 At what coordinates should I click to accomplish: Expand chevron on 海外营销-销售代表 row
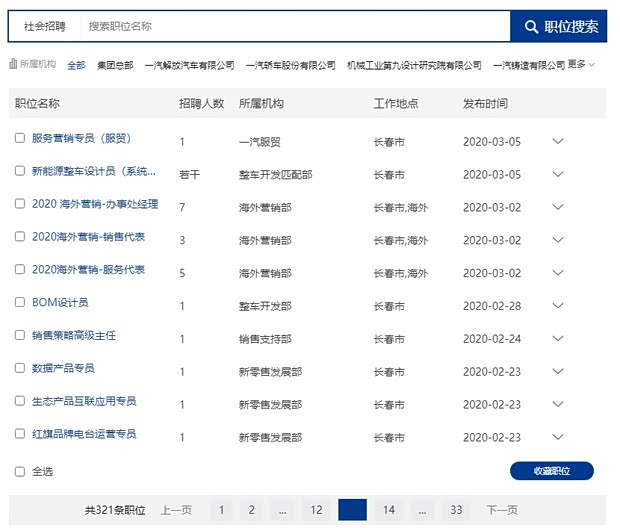(x=558, y=240)
